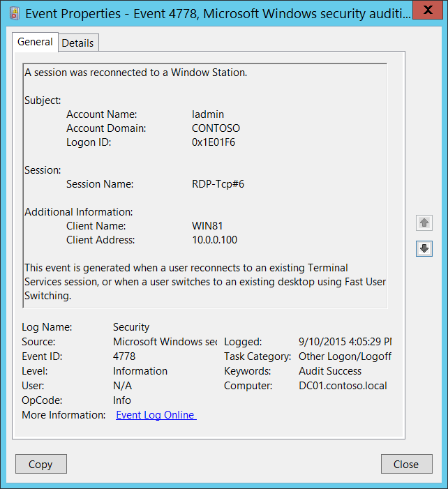Click the Keywords value Audit Success
Screen dimensions: 448x489
point(330,371)
